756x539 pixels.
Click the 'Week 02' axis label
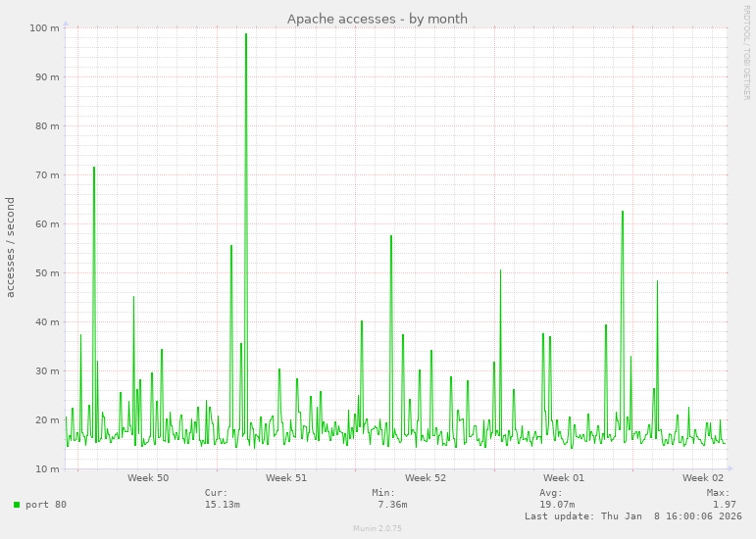[703, 478]
